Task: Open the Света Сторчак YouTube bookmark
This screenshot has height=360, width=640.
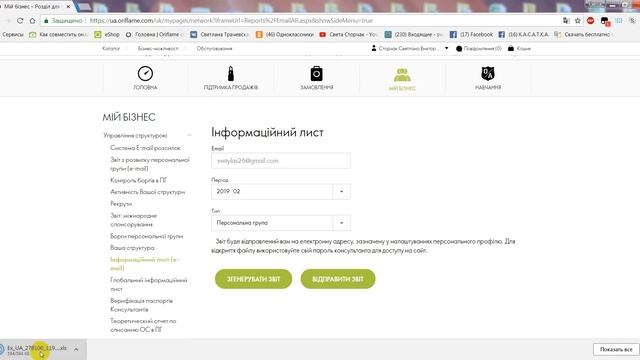Action: point(348,35)
